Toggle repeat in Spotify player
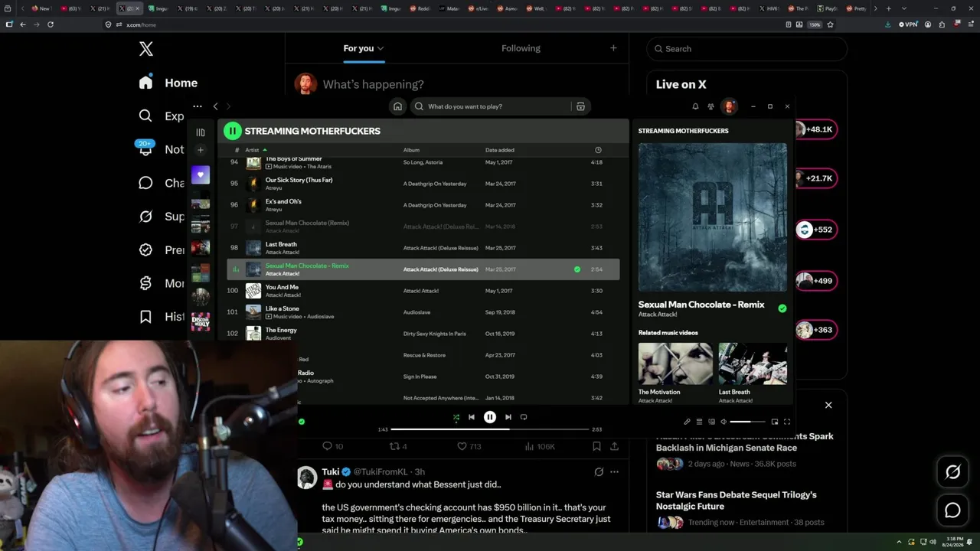This screenshot has width=980, height=551. click(x=524, y=417)
